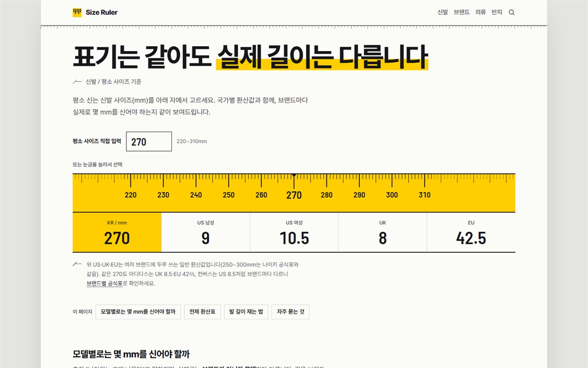
Task: Open the 반지 menu item
Action: click(497, 12)
